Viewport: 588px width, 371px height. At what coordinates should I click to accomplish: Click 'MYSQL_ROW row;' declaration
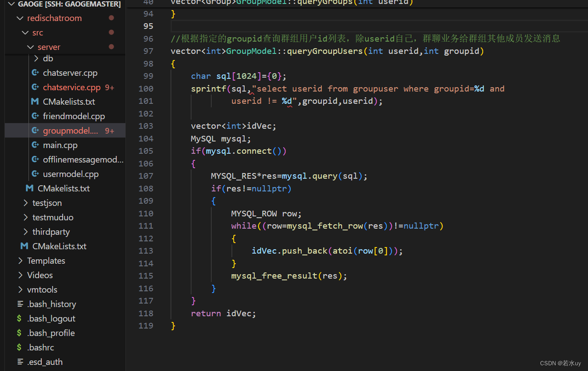pyautogui.click(x=266, y=214)
